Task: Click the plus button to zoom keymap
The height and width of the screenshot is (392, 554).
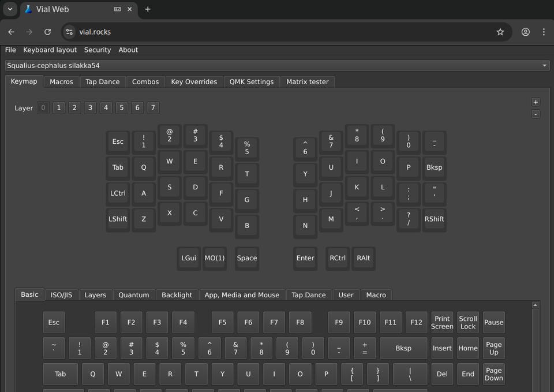Action: pyautogui.click(x=536, y=102)
